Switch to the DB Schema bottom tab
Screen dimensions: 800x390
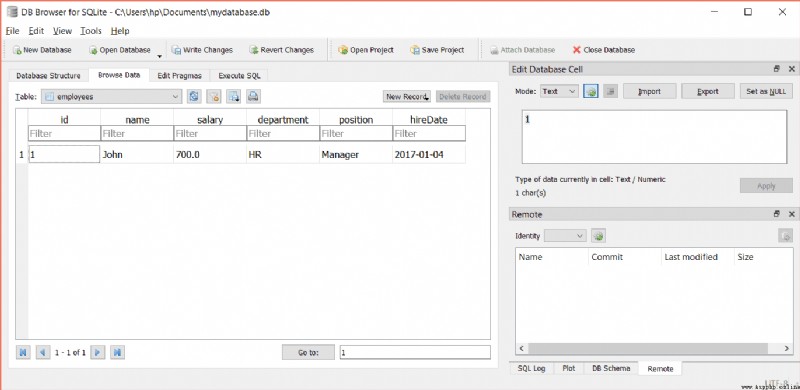pos(610,368)
